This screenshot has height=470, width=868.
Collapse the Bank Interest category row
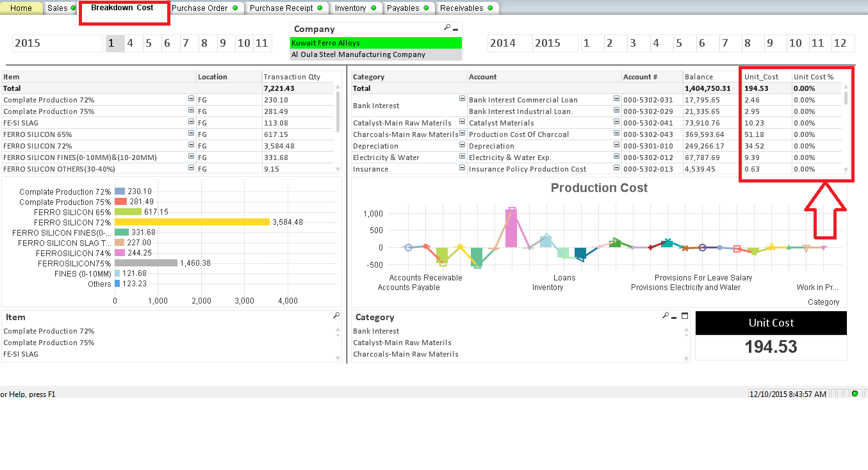462,99
